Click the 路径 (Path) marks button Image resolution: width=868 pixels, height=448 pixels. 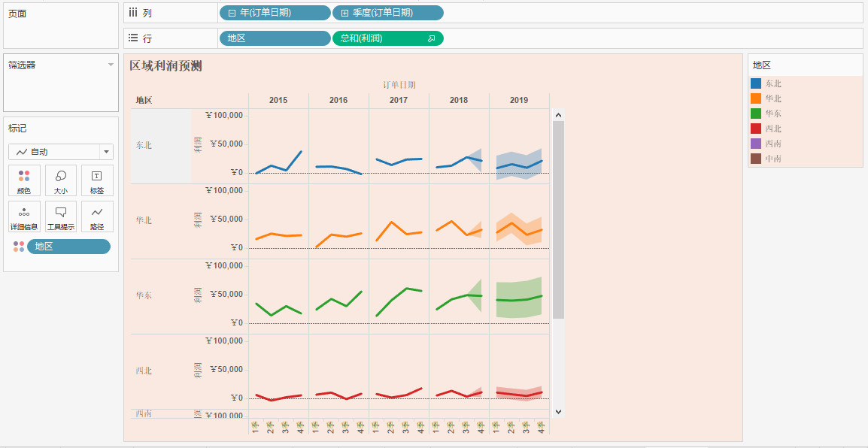click(97, 216)
